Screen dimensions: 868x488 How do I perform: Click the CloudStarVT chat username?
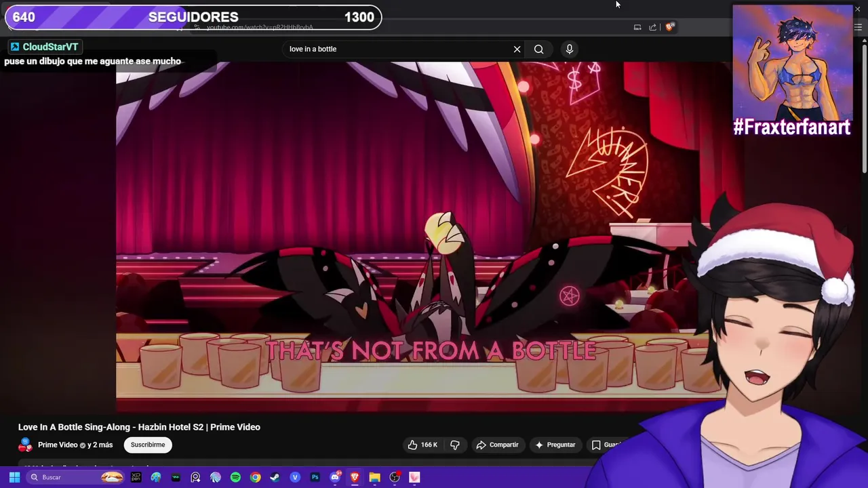[44, 47]
